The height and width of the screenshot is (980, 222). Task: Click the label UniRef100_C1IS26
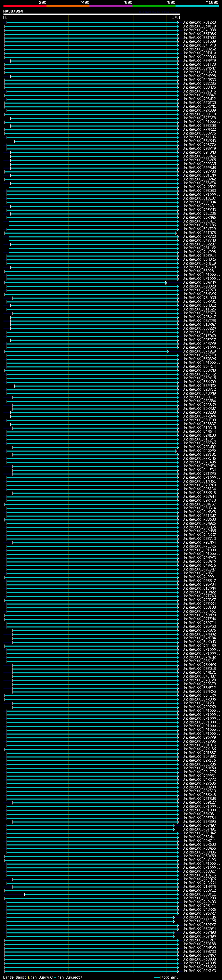click(199, 309)
